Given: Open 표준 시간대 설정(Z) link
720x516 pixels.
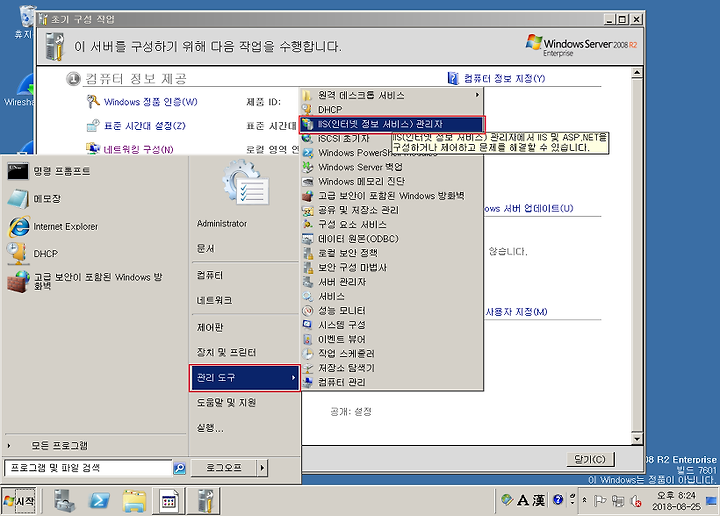Looking at the screenshot, I should tap(144, 126).
